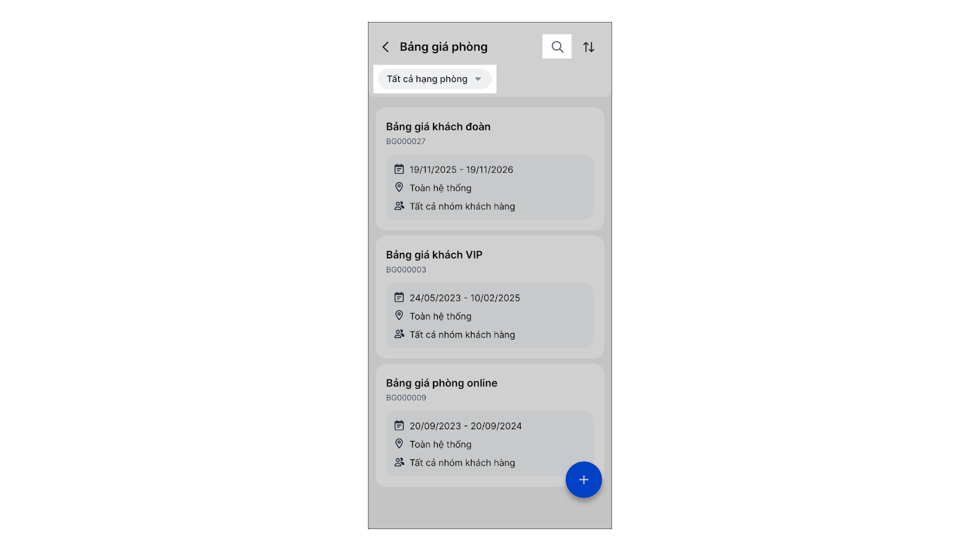Tap the back arrow icon
The image size is (980, 551).
tap(385, 47)
